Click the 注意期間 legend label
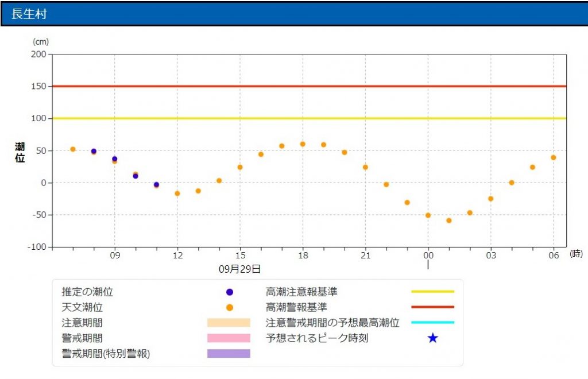The height and width of the screenshot is (379, 588). pos(82,323)
